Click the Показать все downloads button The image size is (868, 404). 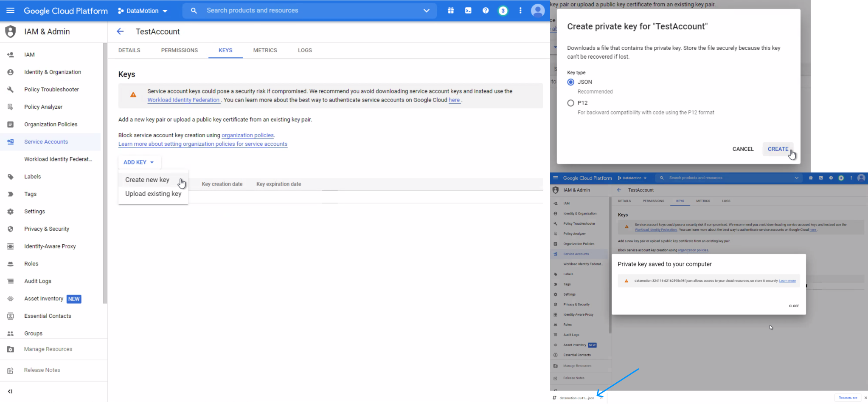pos(848,398)
